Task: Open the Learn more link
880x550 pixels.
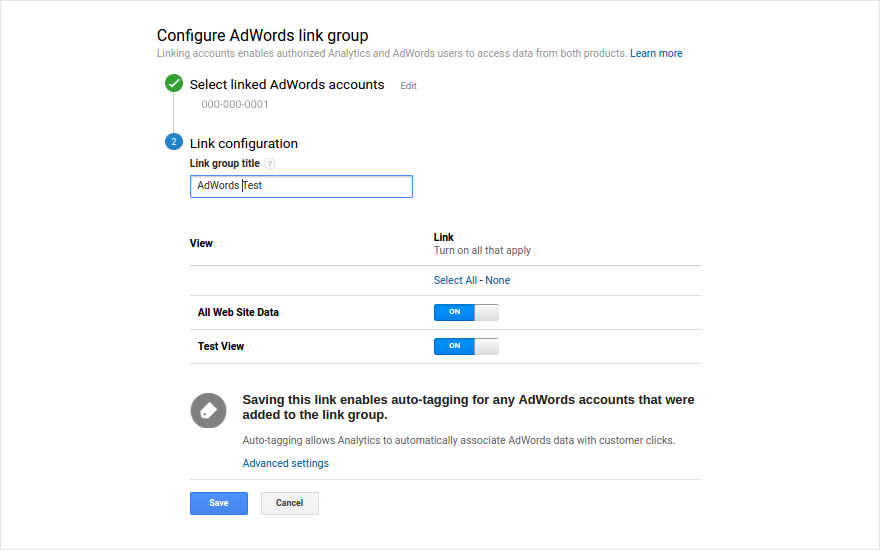Action: pos(656,53)
